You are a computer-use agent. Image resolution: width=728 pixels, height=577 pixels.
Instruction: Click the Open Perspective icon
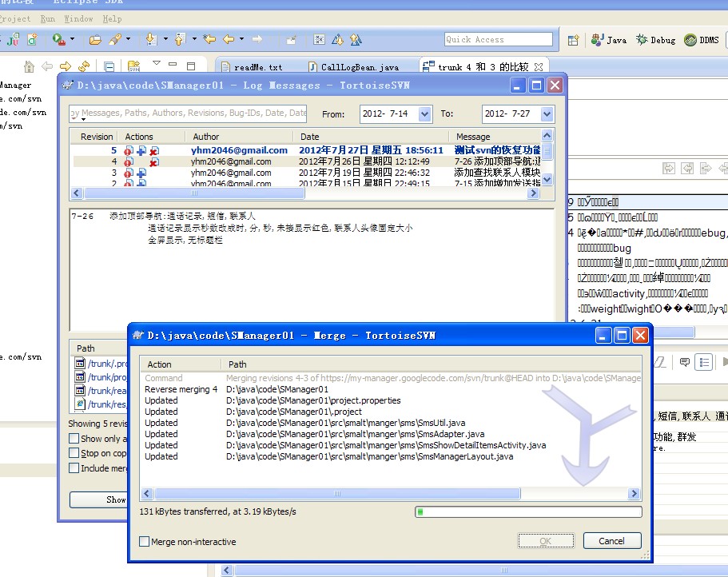tap(574, 41)
